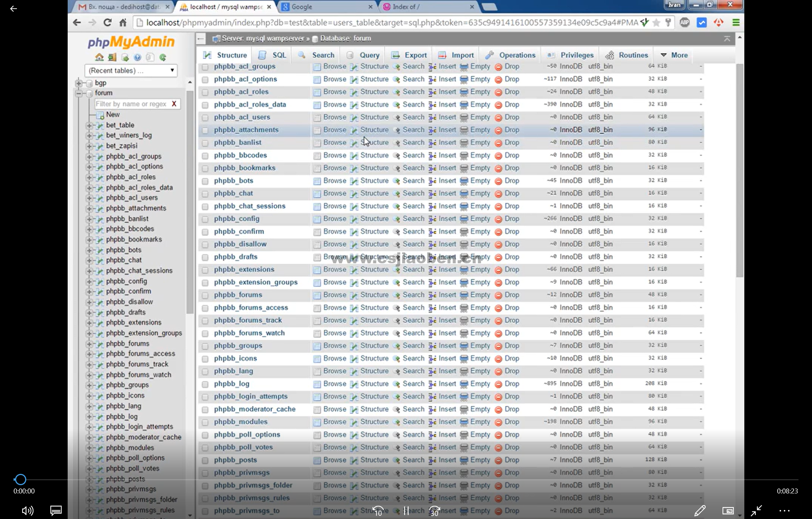
Task: Bookmark the page with the star icon
Action: (656, 23)
